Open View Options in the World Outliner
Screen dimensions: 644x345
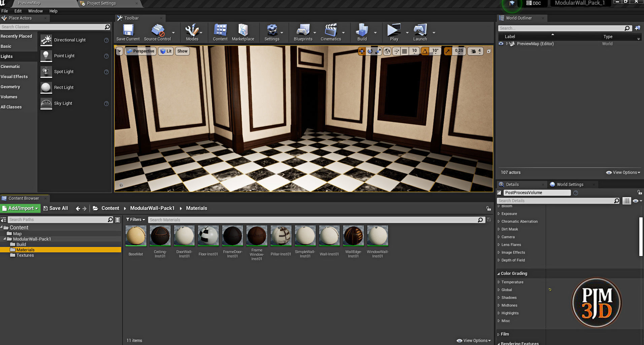pyautogui.click(x=622, y=172)
